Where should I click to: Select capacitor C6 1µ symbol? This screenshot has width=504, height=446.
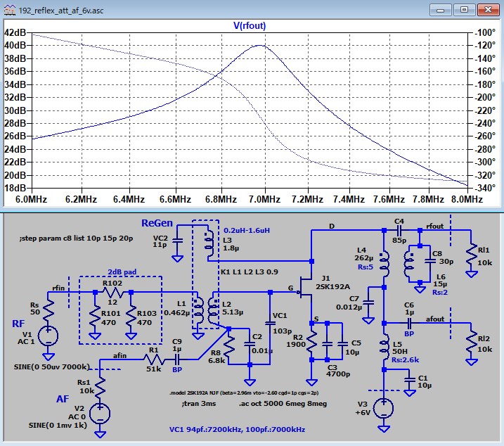(x=409, y=323)
